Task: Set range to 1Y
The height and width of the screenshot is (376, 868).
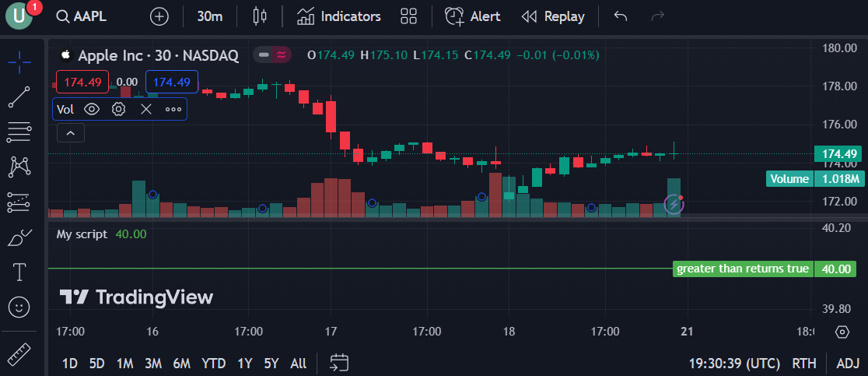Action: [245, 364]
